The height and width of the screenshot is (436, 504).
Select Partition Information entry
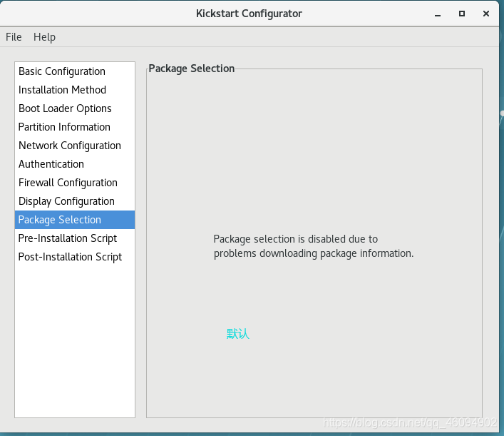pos(75,127)
